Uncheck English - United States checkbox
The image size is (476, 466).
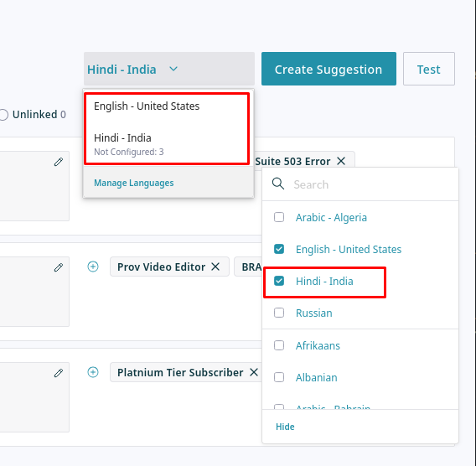(279, 249)
